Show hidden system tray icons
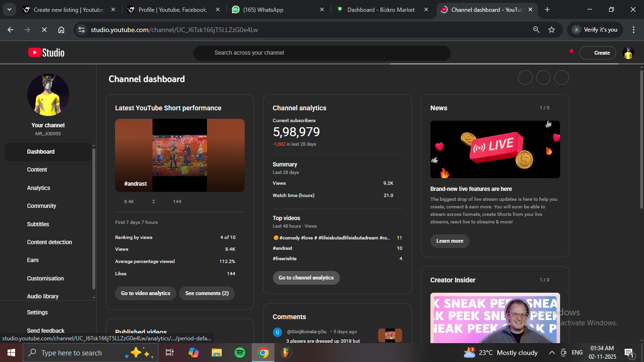644x362 pixels. coord(552,353)
